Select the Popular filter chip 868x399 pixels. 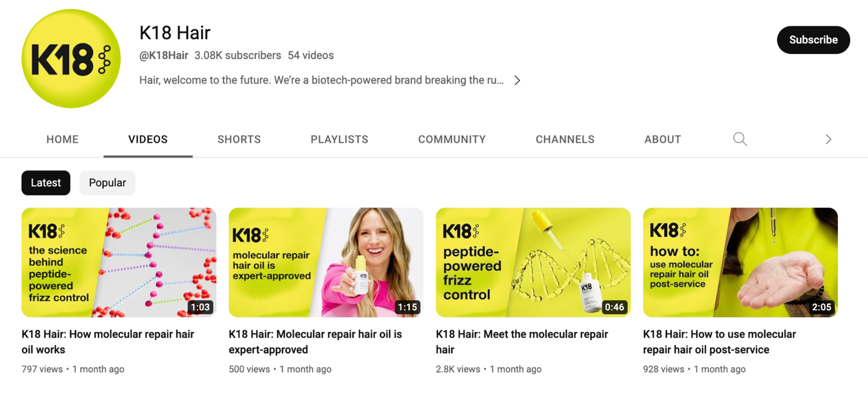108,183
